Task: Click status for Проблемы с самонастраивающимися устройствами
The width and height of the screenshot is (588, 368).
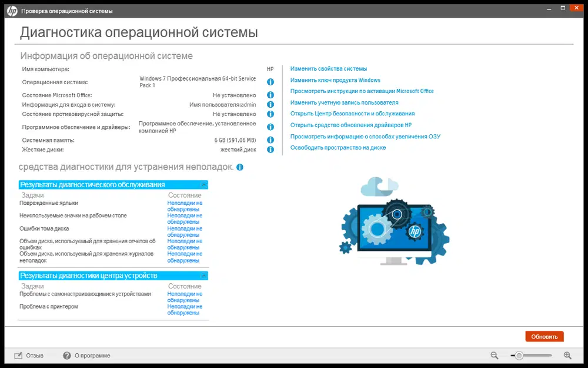Action: click(x=185, y=297)
